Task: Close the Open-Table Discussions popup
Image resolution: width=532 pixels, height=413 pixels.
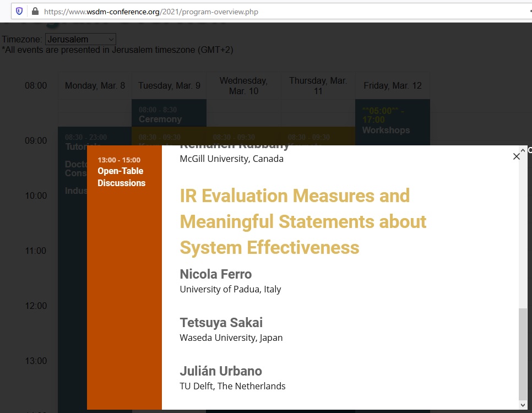Action: pos(517,156)
